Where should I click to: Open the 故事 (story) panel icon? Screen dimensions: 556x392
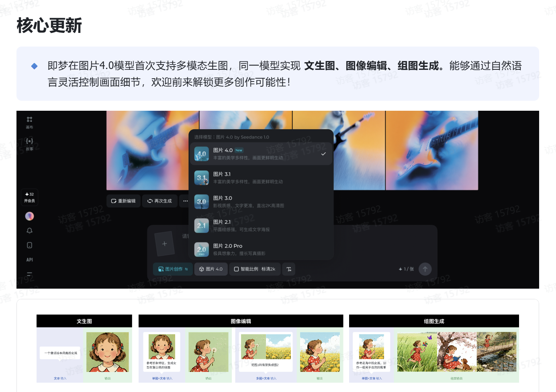29,143
